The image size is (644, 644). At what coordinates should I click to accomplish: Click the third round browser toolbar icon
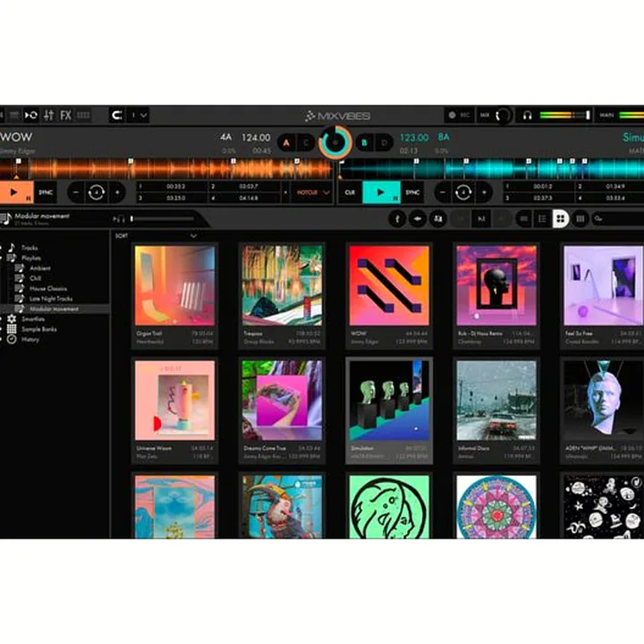click(x=438, y=219)
